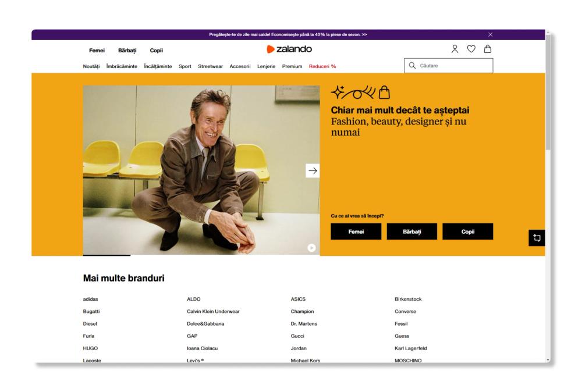
Task: Open the Bugatti brand link
Action: pos(91,312)
